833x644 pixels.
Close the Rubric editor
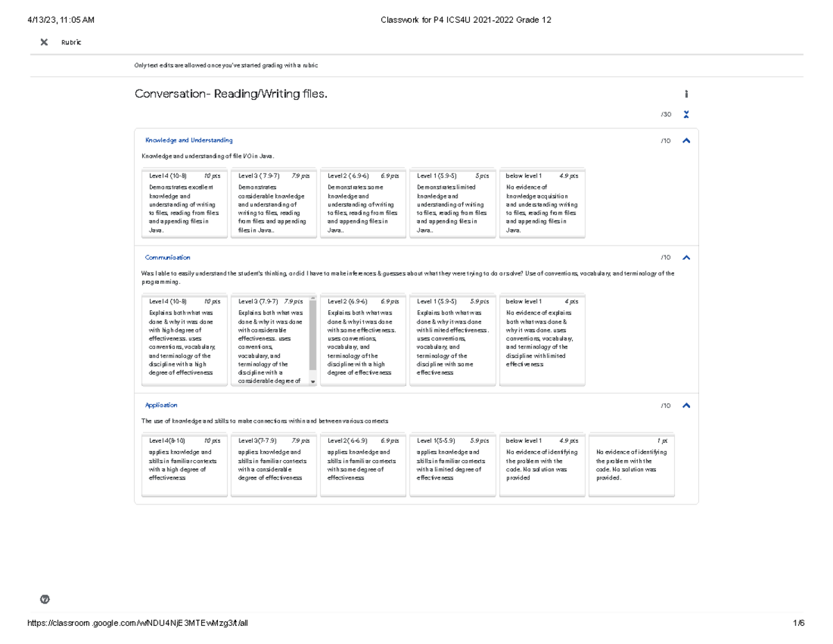tap(43, 42)
